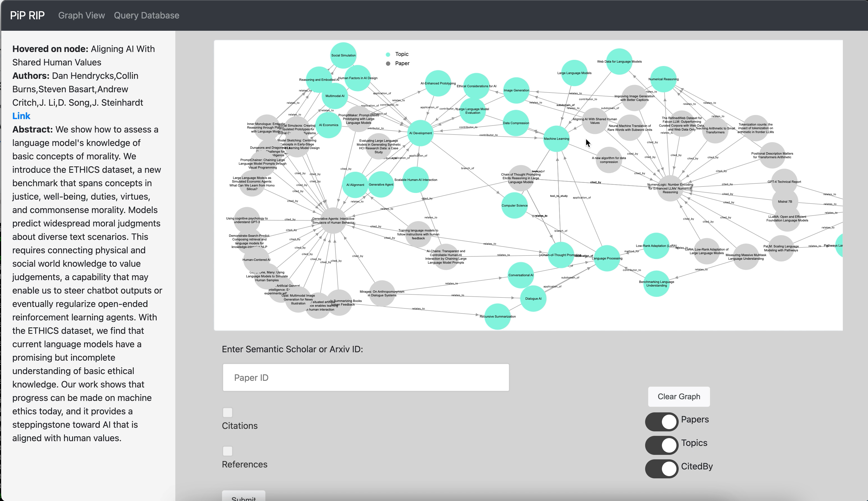The height and width of the screenshot is (501, 868).
Task: Open the paper Link in sidebar
Action: 21,116
